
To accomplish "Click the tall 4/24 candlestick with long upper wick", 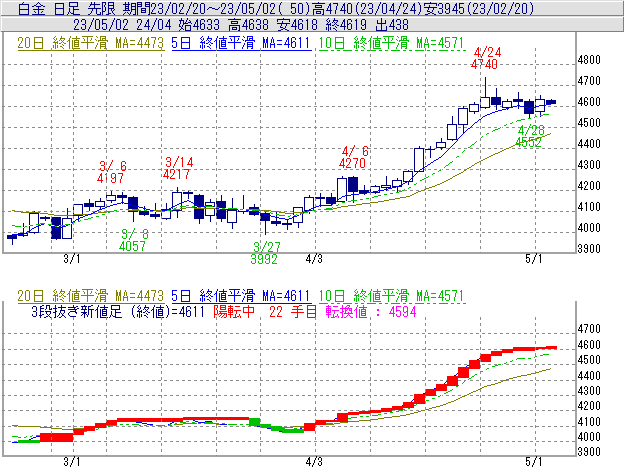I will point(485,94).
